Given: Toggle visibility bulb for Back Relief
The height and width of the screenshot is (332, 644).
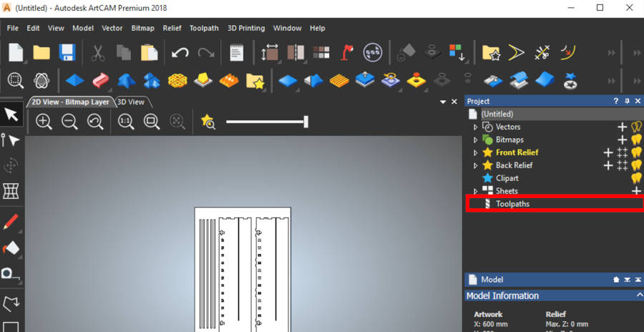Looking at the screenshot, I should (x=637, y=165).
